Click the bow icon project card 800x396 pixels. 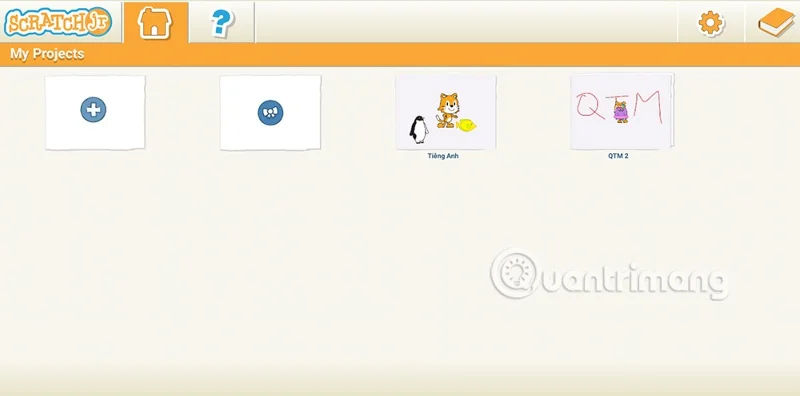click(x=270, y=113)
